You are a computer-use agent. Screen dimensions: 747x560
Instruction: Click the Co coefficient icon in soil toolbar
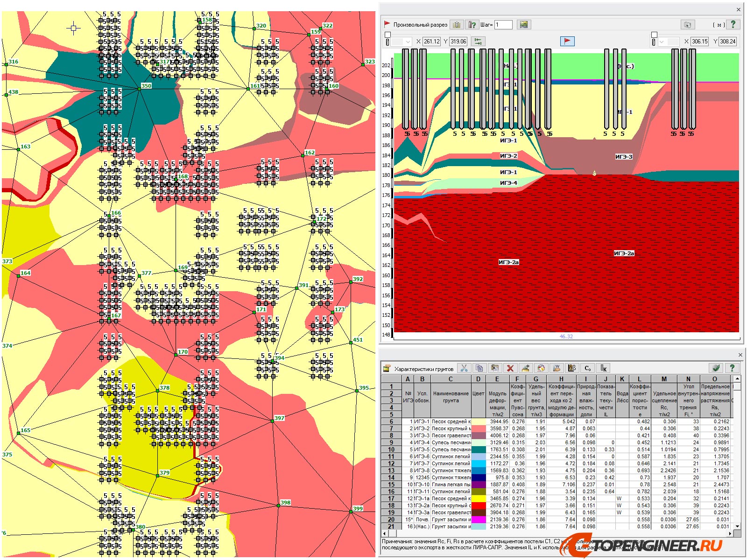click(x=588, y=368)
